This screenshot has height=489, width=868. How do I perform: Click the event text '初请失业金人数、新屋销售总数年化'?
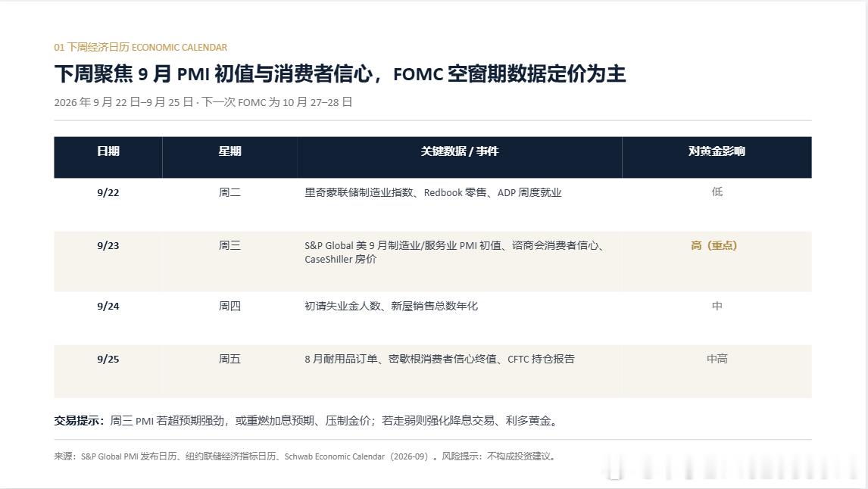click(392, 306)
